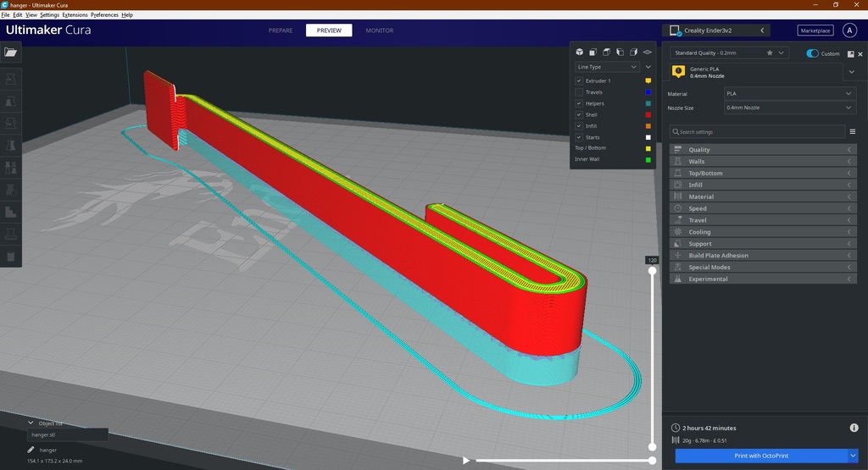Open the Edit menu
Screen dimensions: 868x470
pos(18,15)
